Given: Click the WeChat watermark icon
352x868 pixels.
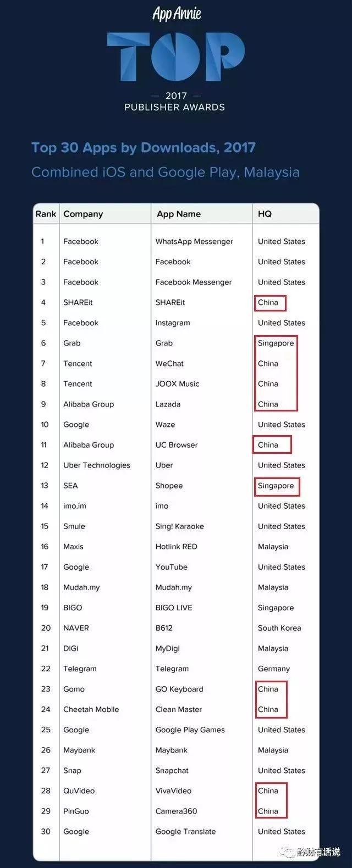Looking at the screenshot, I should [x=287, y=852].
